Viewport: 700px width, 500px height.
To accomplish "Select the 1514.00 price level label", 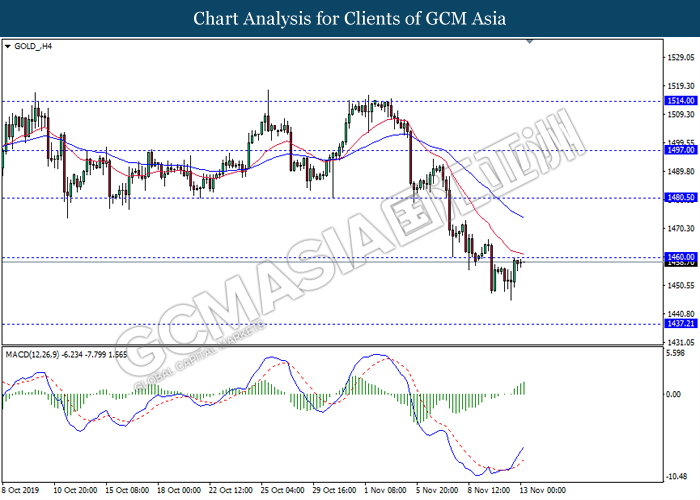I will [x=681, y=101].
